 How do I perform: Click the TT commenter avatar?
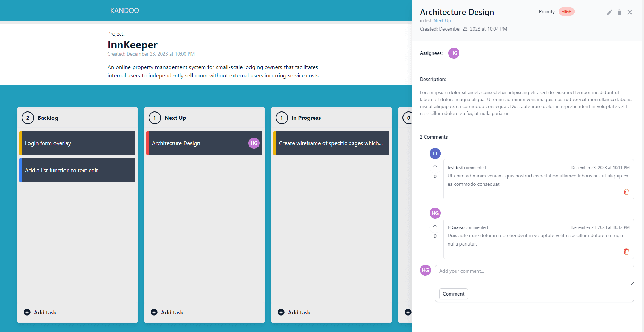[435, 153]
